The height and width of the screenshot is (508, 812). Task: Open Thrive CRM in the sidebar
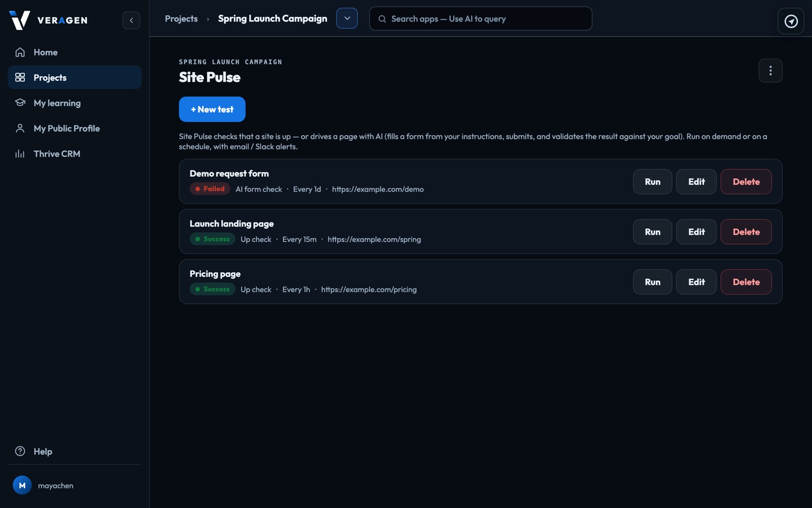(x=75, y=154)
